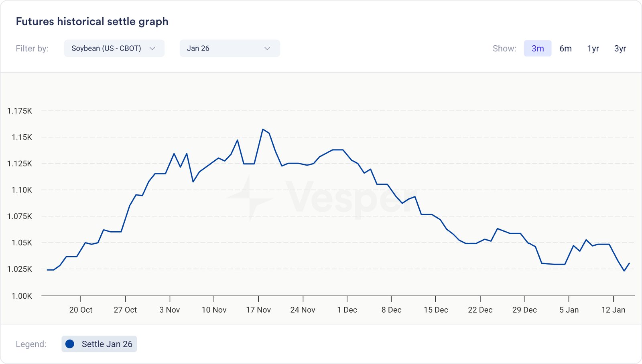Expand the Jan 26 contract dropdown
Viewport: 642px width, 364px height.
point(230,49)
